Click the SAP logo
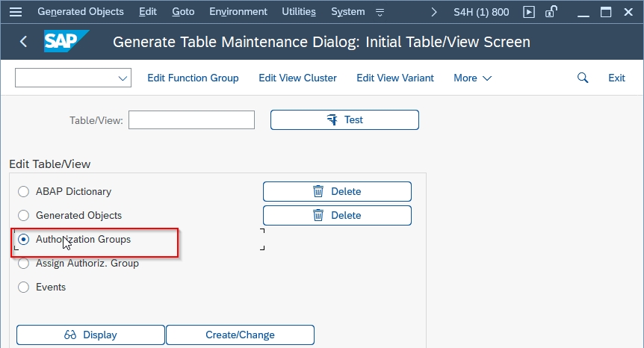Screen dimensions: 644x348 coord(66,41)
